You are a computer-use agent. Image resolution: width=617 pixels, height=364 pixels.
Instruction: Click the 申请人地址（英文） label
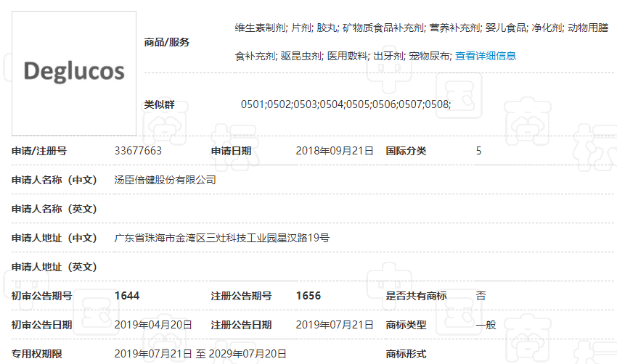tap(54, 268)
